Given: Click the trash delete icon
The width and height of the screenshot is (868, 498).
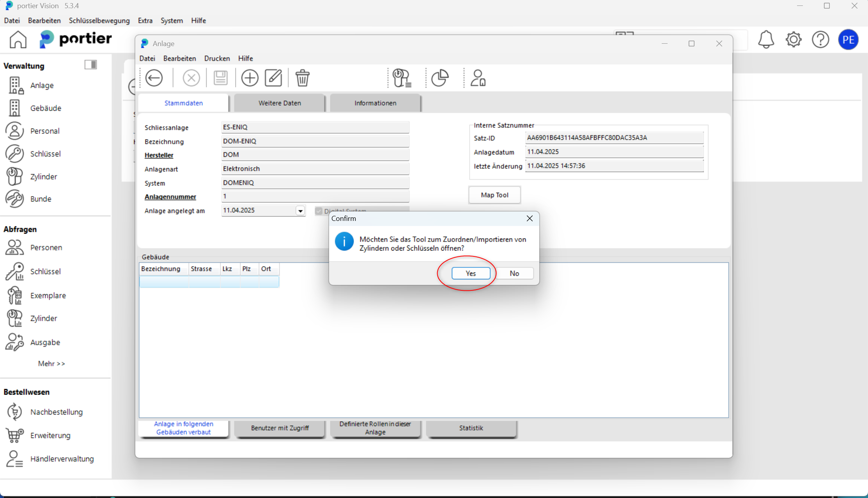Looking at the screenshot, I should coord(302,78).
